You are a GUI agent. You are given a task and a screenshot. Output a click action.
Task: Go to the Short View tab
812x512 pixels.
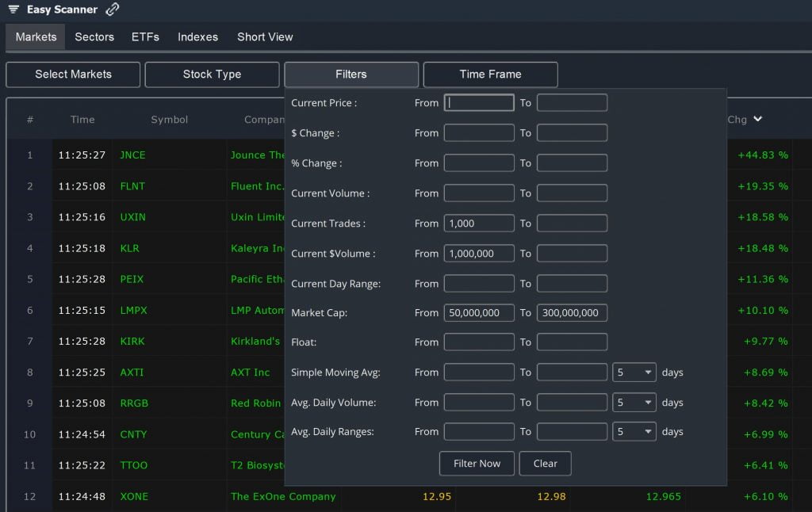(265, 37)
